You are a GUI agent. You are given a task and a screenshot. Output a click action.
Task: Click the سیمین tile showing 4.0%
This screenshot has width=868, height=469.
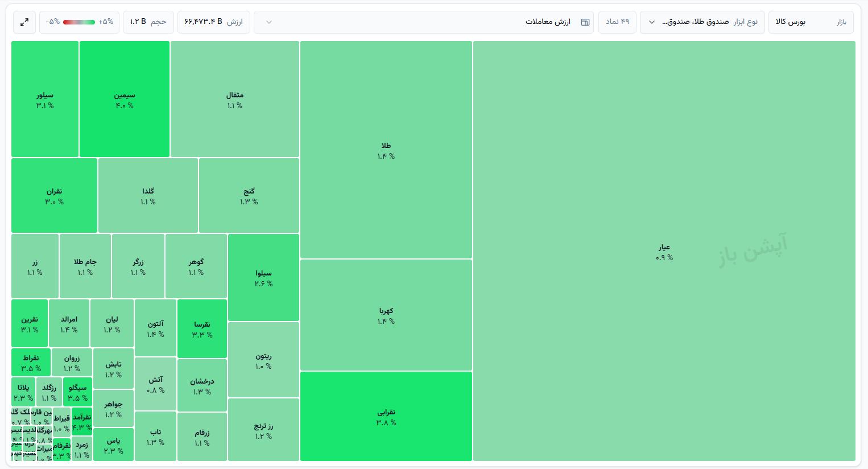point(125,99)
